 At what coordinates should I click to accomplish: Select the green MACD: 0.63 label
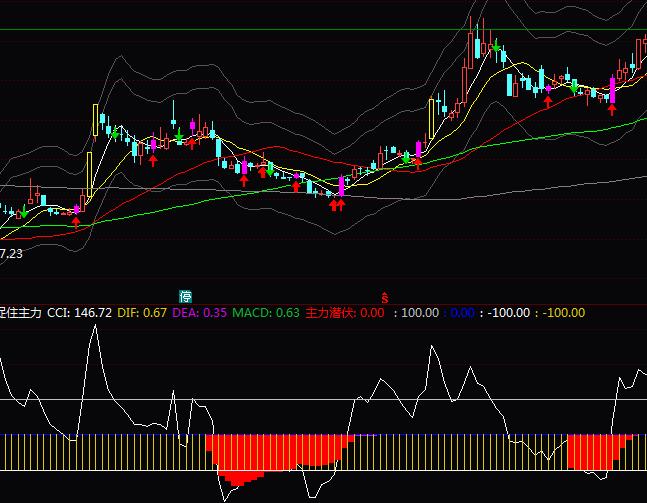tap(266, 313)
